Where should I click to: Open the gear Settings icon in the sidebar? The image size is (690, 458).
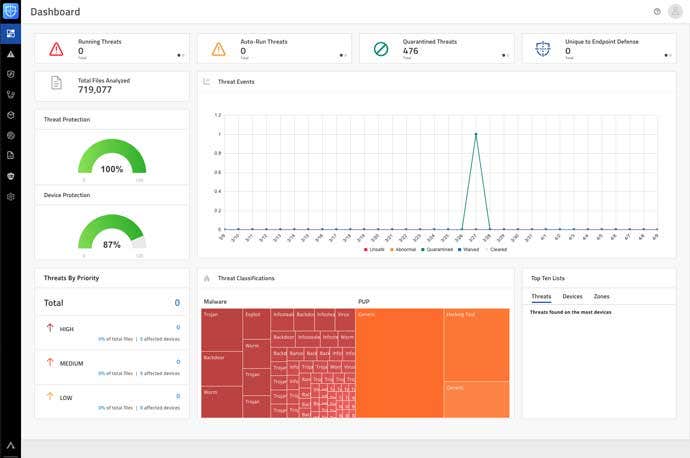click(x=11, y=197)
